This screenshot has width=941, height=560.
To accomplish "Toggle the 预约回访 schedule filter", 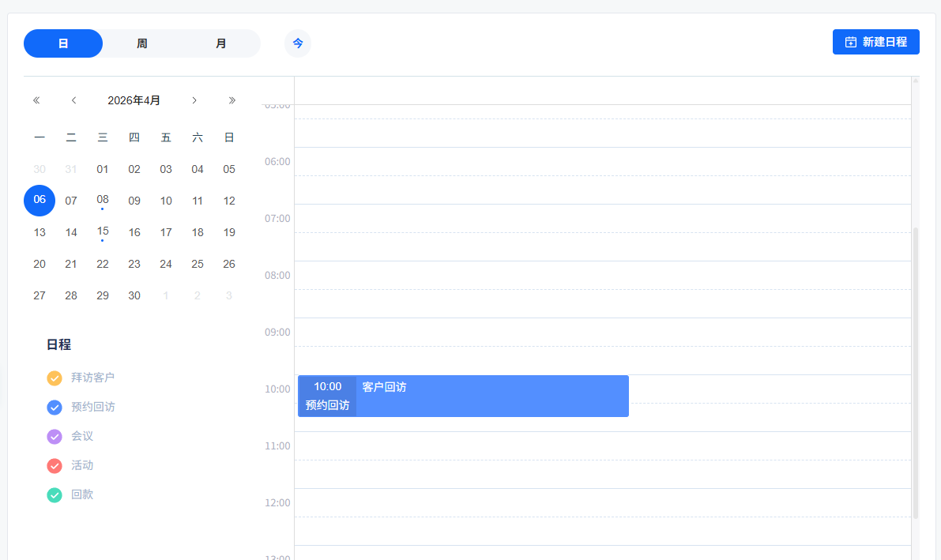I will [55, 408].
